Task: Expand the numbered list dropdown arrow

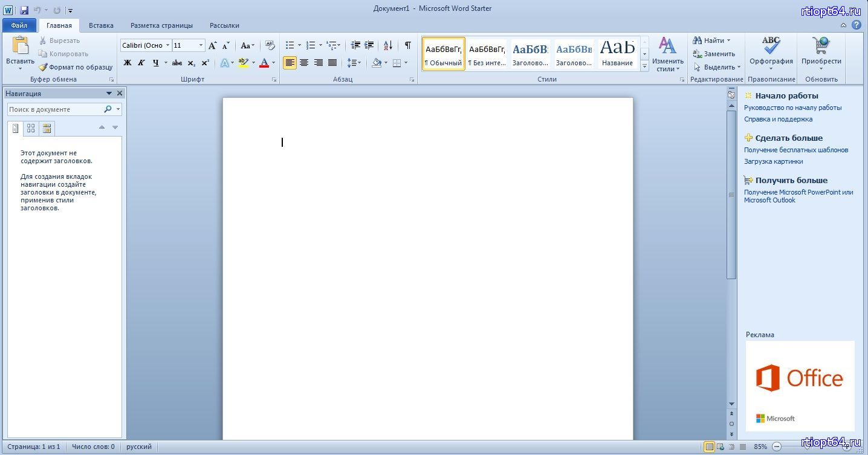Action: coord(320,45)
